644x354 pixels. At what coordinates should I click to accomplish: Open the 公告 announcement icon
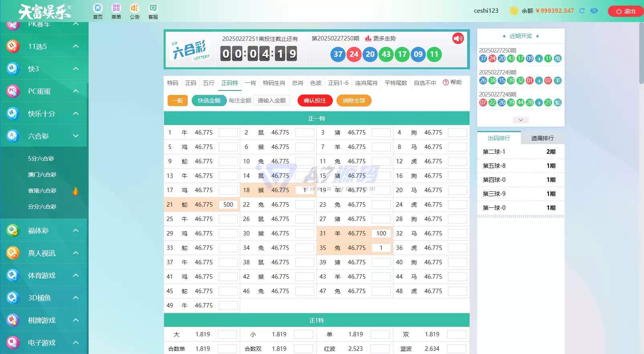point(135,8)
